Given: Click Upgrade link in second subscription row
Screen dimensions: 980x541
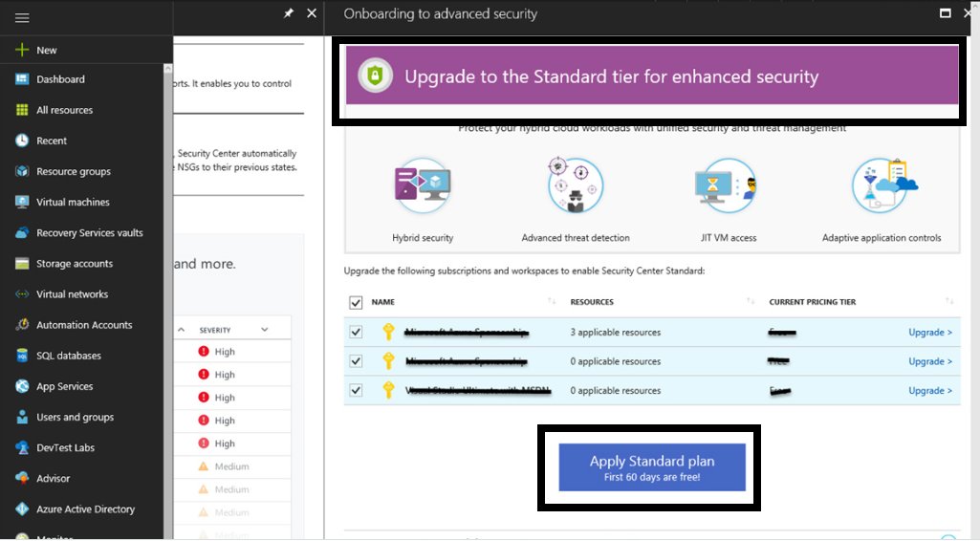Looking at the screenshot, I should pos(930,361).
